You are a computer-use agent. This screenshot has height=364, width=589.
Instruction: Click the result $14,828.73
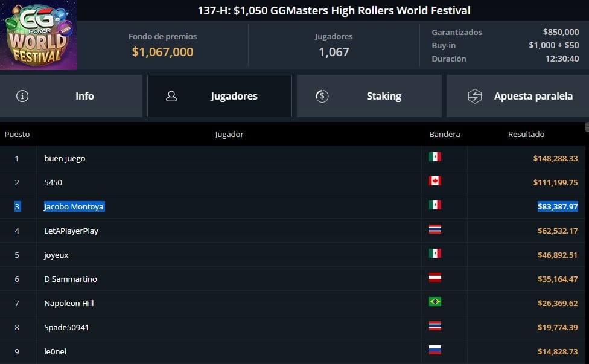558,351
